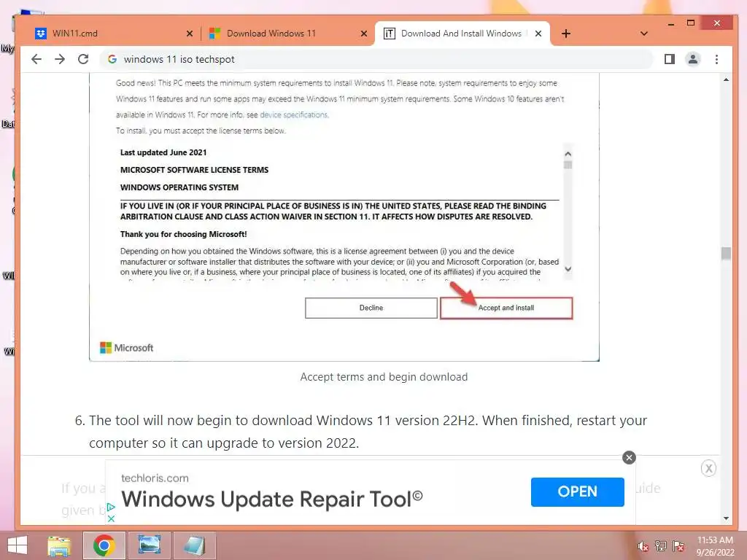The image size is (747, 560).
Task: Open a new browser tab
Action: [566, 34]
